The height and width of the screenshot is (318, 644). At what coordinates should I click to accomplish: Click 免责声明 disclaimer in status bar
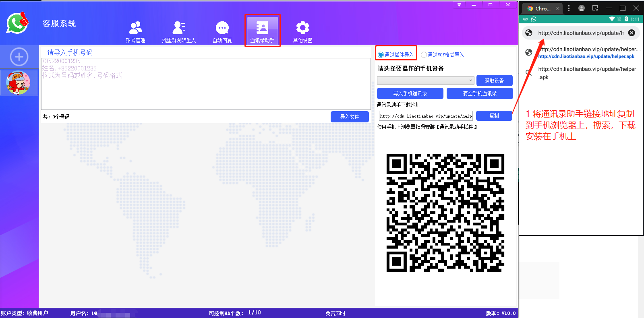pos(335,313)
